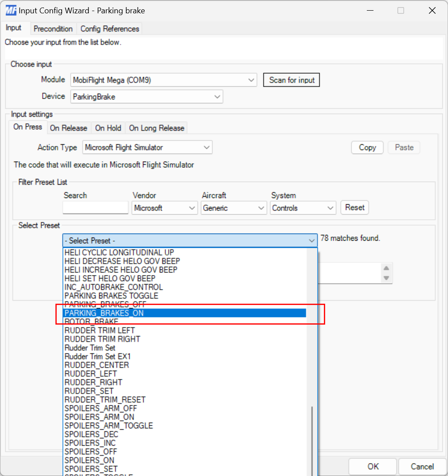Open the System filter dropdown showing Controls
Viewport: 448px width, 476px height.
click(331, 207)
